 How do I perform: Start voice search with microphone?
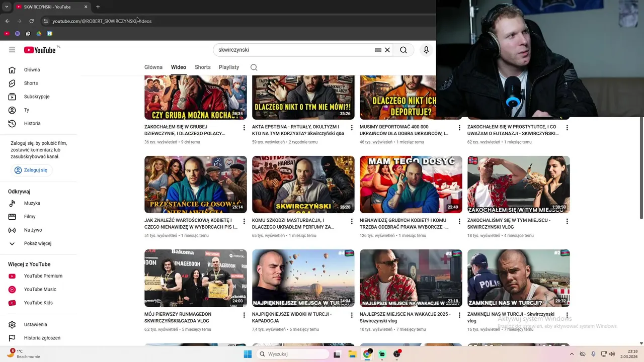coord(426,50)
